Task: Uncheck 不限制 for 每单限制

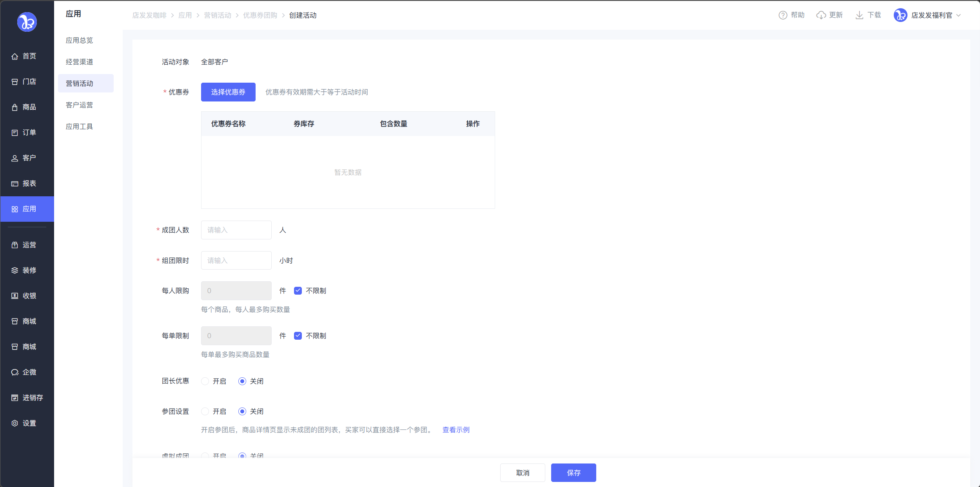Action: pyautogui.click(x=298, y=336)
